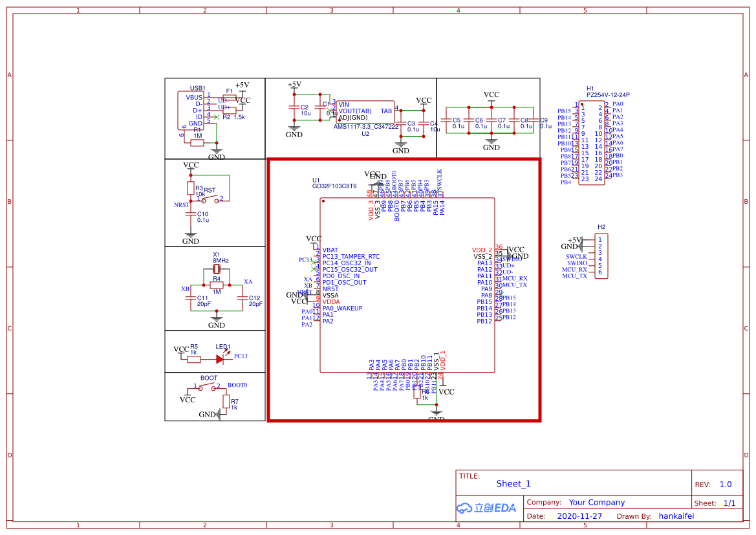Screen dimensions: 756x535
Task: Click the XB net label by C11
Action: point(185,289)
